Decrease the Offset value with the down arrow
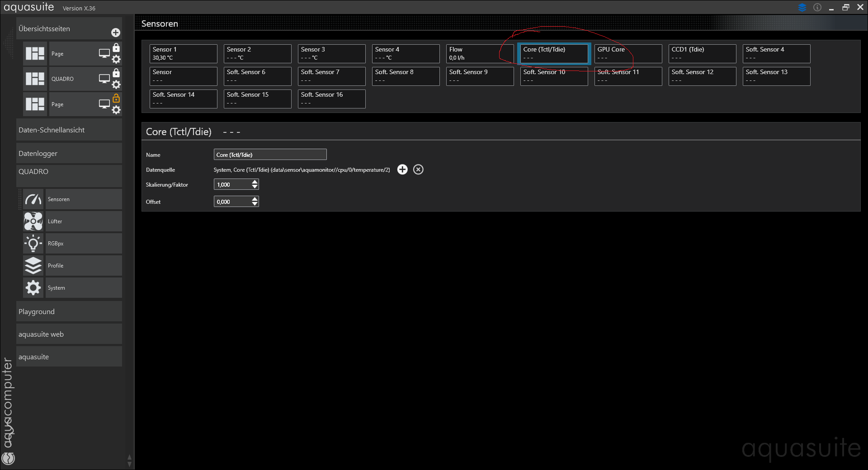This screenshot has width=868, height=470. pyautogui.click(x=255, y=204)
